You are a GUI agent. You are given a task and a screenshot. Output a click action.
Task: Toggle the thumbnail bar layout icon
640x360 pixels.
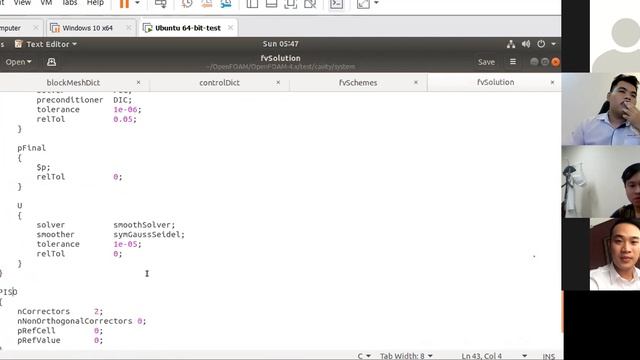click(x=271, y=4)
